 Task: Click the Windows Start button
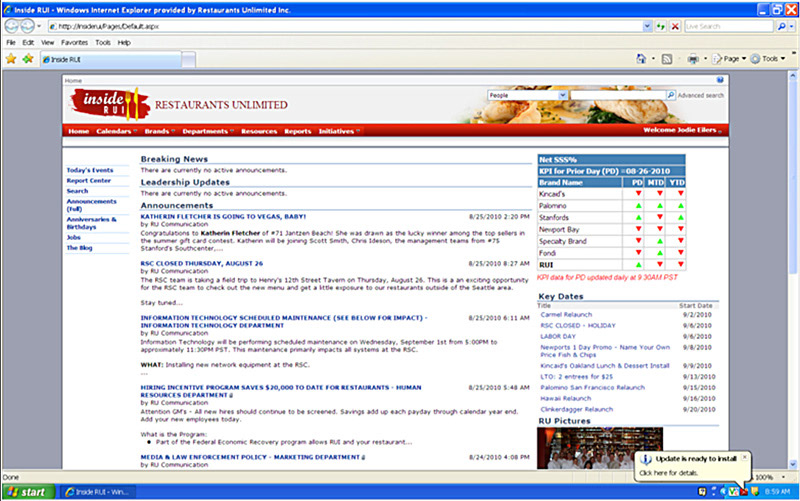[x=28, y=492]
